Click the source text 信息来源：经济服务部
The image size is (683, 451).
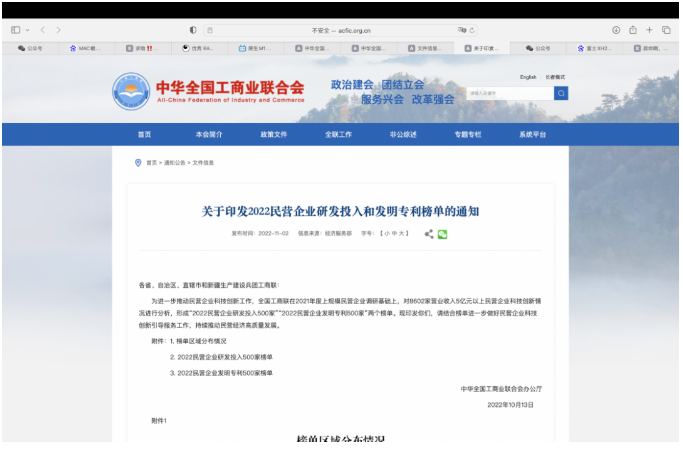[x=325, y=234]
